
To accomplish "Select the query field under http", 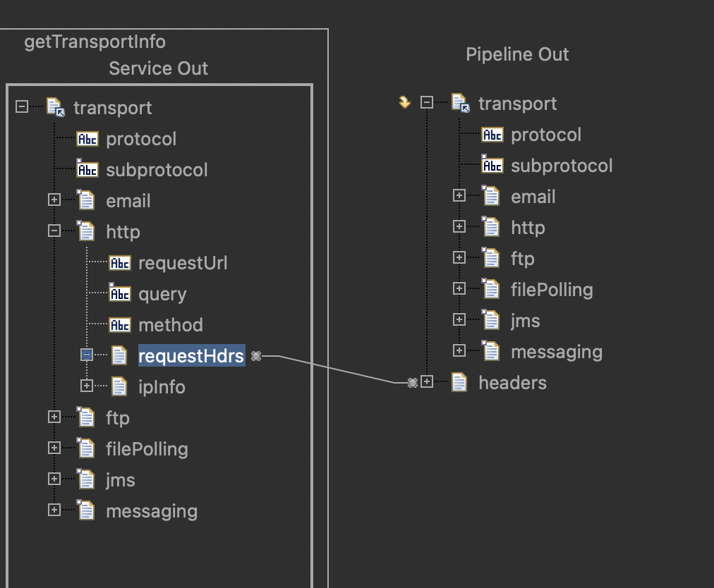I will [x=162, y=294].
